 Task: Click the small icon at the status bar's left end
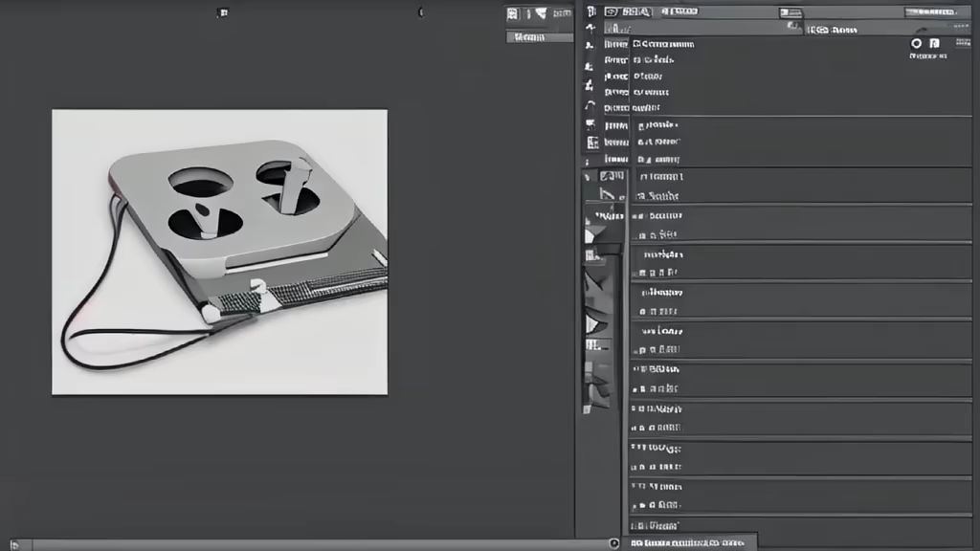pyautogui.click(x=13, y=544)
